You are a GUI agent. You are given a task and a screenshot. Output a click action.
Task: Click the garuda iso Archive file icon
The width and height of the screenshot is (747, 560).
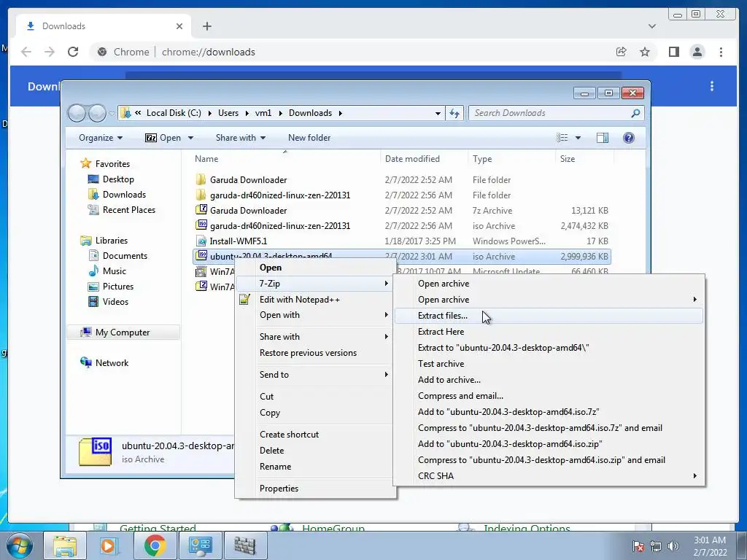pyautogui.click(x=201, y=225)
